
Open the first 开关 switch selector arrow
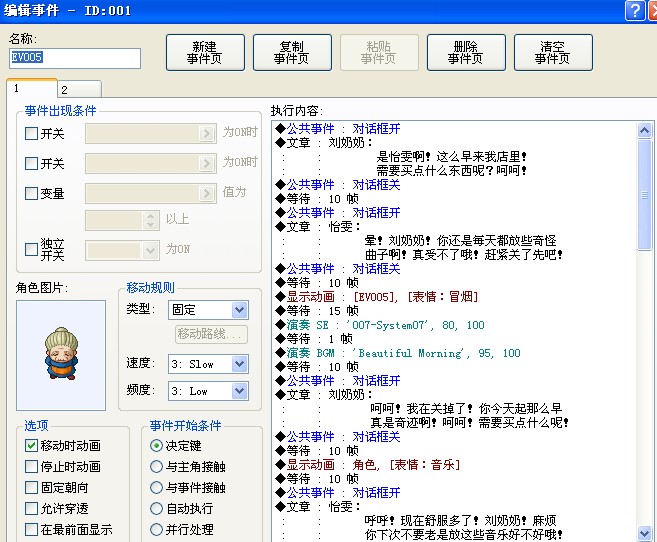[x=206, y=133]
